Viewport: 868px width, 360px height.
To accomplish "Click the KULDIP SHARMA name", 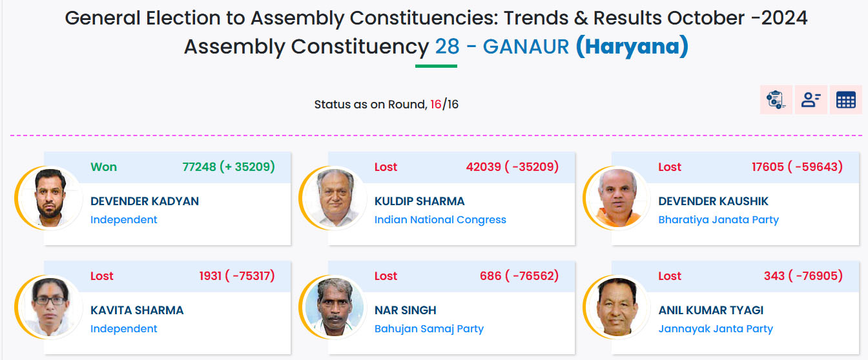I will click(x=420, y=201).
